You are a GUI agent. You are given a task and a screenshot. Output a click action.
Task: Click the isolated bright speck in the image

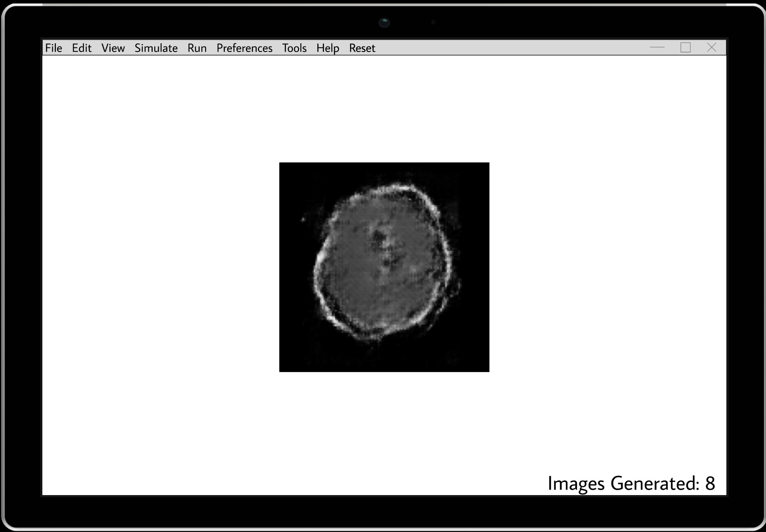click(303, 220)
